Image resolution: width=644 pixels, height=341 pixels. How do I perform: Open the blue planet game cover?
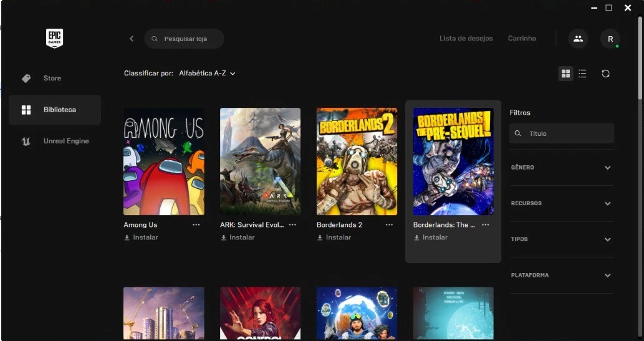357,313
